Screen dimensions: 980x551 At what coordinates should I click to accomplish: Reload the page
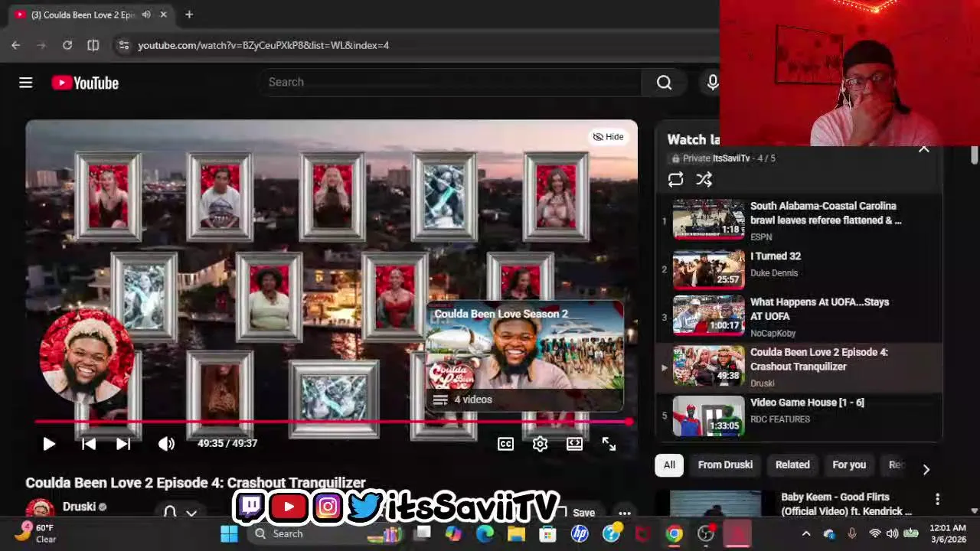tap(67, 45)
